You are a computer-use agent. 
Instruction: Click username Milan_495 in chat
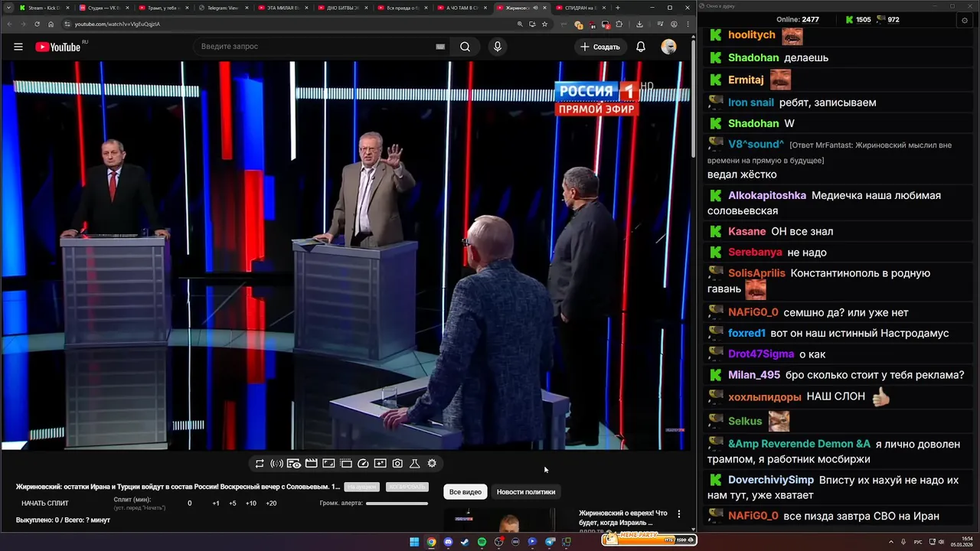click(x=754, y=375)
